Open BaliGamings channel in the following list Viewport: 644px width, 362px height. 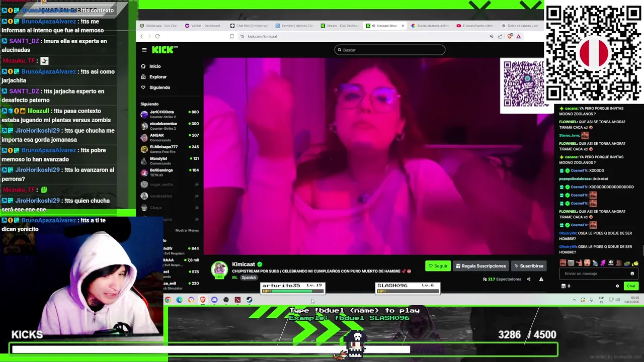click(x=170, y=172)
